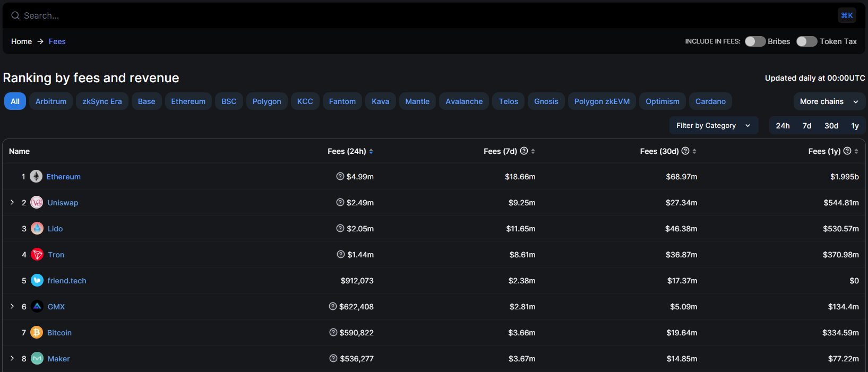Open the Uniswap protocol link

[63, 203]
